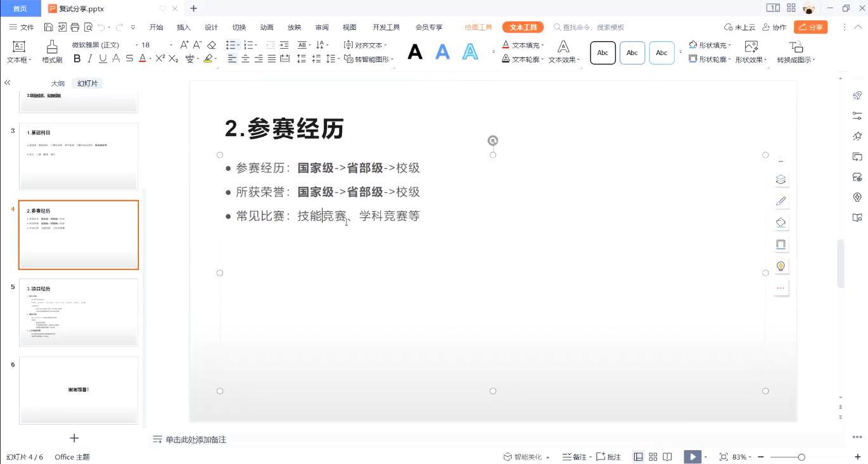
Task: Click the highlight color pen icon
Action: [208, 58]
